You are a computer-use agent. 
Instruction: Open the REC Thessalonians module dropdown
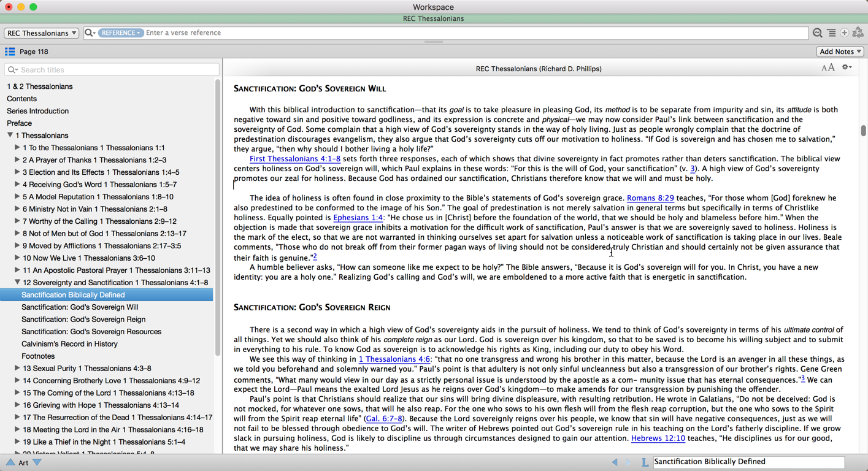[x=42, y=33]
